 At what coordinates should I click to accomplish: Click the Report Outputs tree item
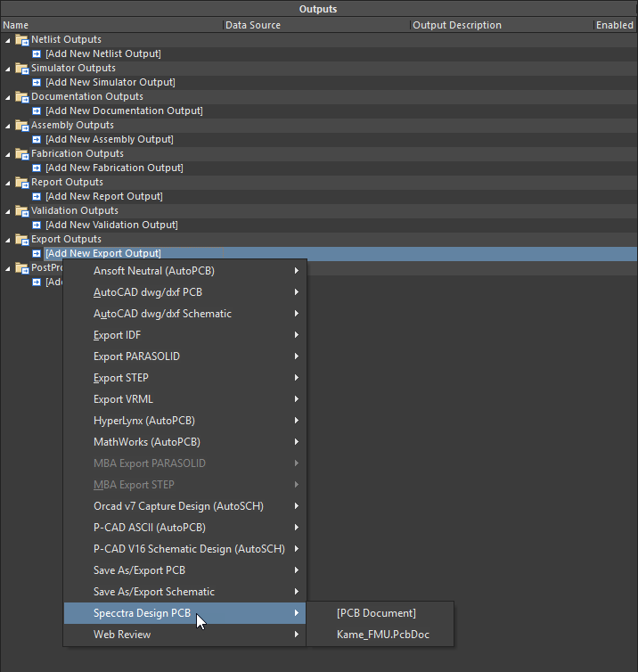pos(69,183)
